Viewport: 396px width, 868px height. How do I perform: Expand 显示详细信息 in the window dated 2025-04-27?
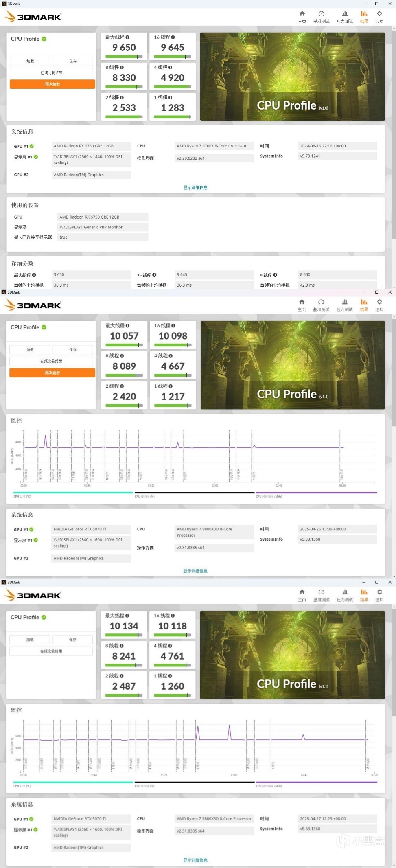click(195, 860)
